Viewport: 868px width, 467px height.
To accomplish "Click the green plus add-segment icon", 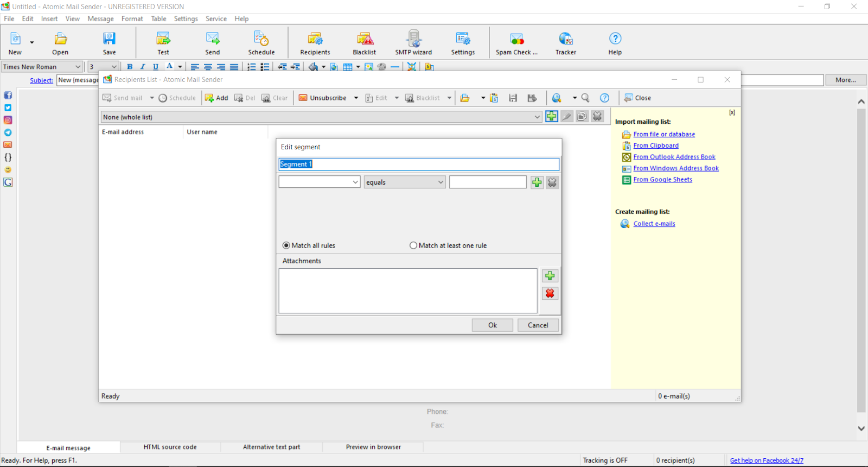I will point(552,116).
